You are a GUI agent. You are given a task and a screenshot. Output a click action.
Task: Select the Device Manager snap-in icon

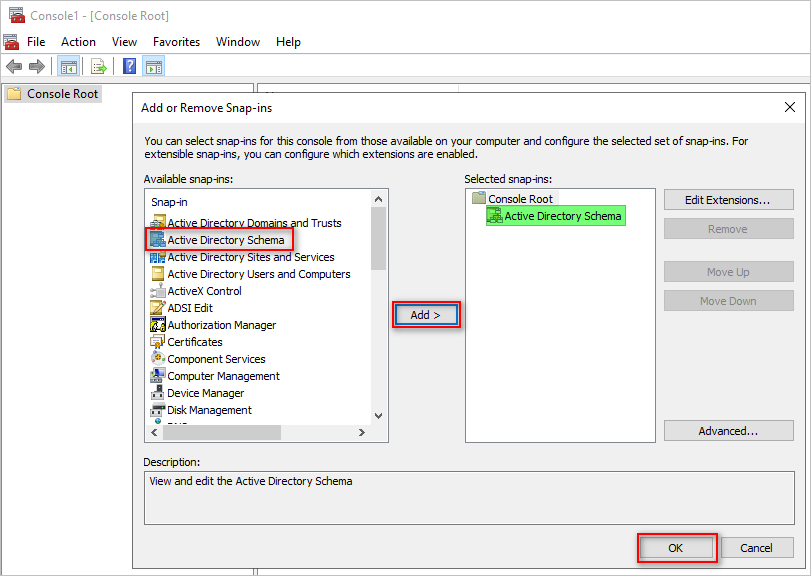point(158,393)
